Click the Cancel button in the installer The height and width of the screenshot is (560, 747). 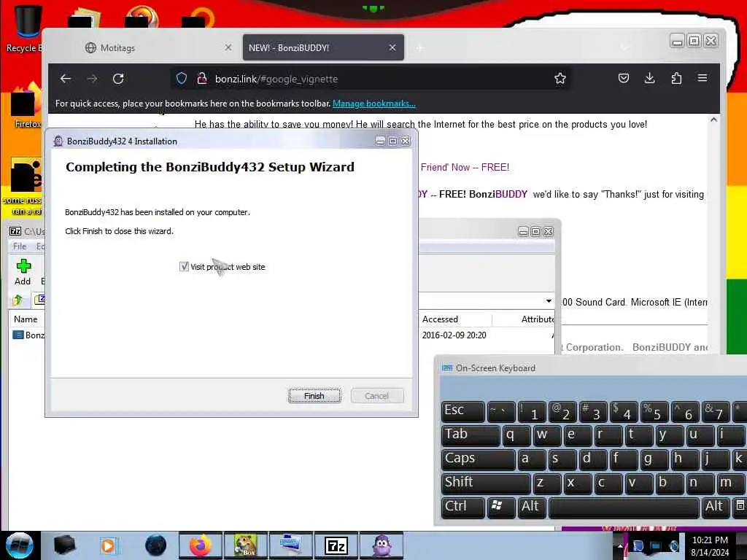377,396
